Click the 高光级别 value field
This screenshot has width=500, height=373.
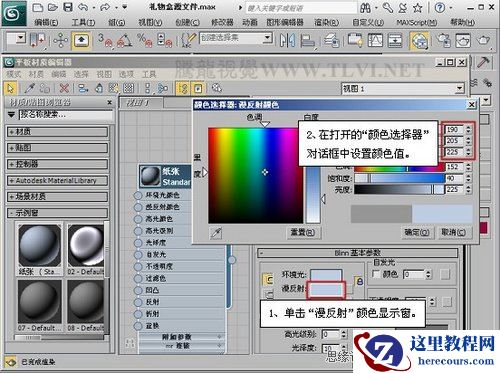click(x=331, y=334)
